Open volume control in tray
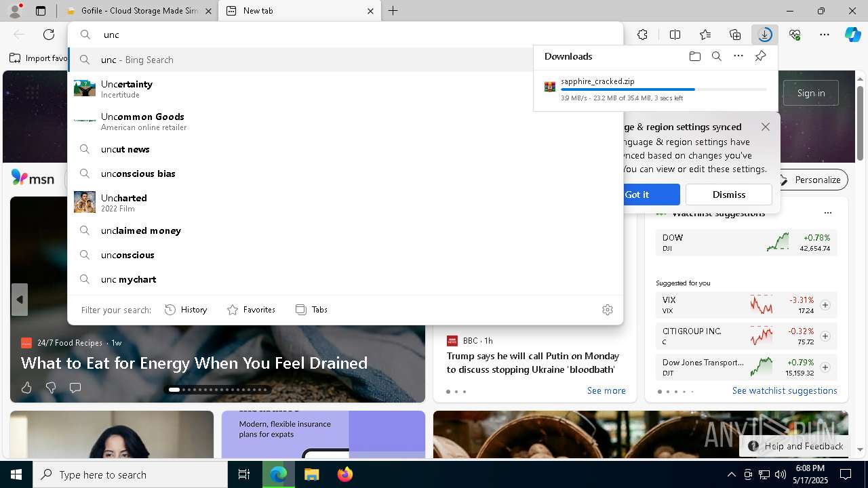This screenshot has height=488, width=868. click(780, 474)
